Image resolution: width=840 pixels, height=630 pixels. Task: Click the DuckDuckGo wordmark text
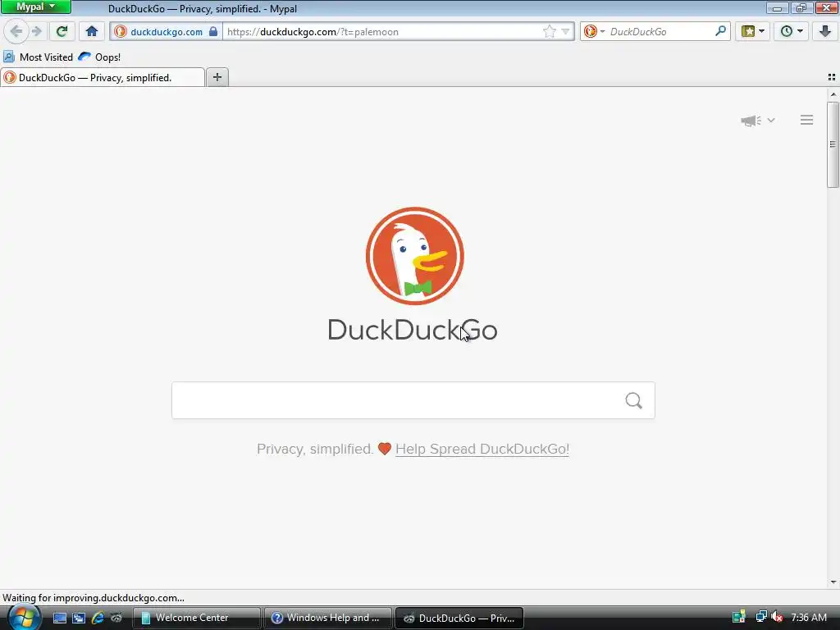click(413, 330)
